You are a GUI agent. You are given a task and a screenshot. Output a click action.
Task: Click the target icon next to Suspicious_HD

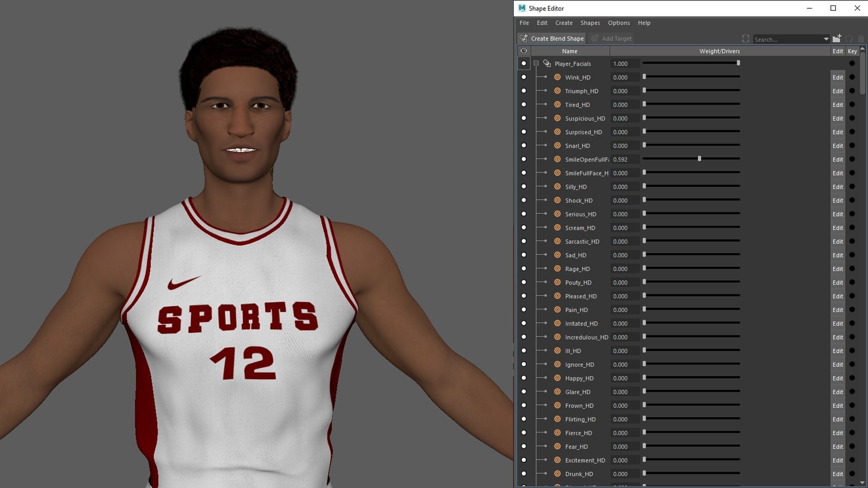557,118
